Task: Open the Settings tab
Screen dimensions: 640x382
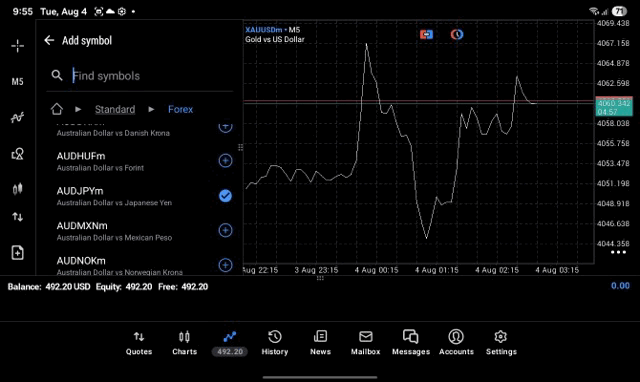Action: [x=501, y=343]
